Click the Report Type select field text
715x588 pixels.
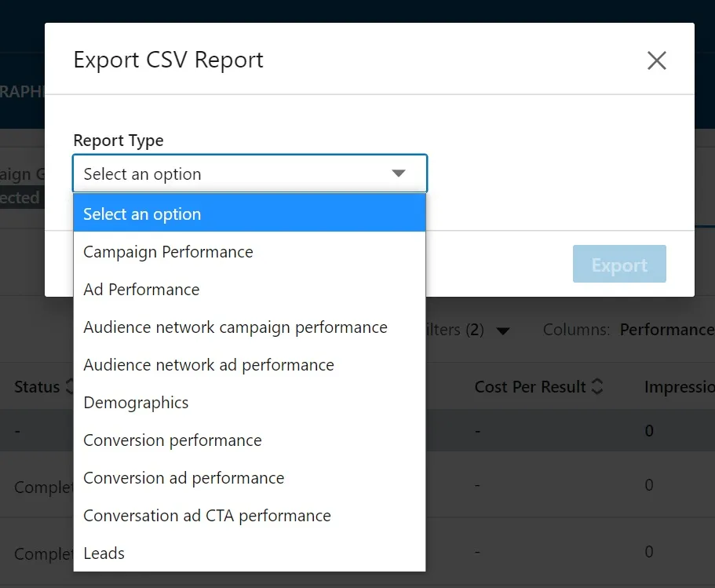point(142,174)
